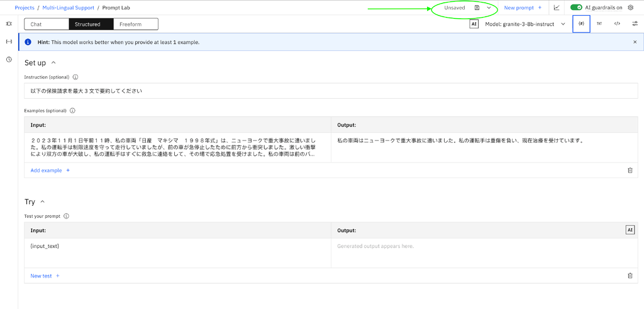
Task: Open the model parameters sliders icon
Action: (x=635, y=24)
